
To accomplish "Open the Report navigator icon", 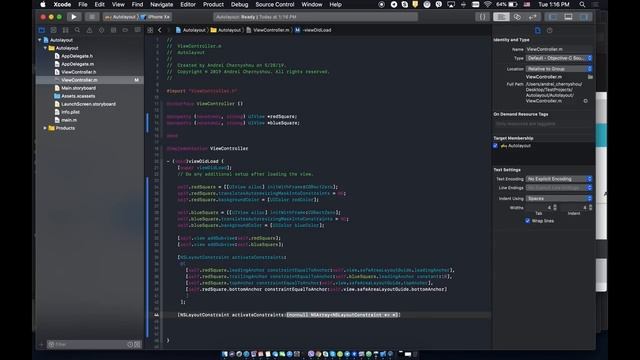I will click(x=137, y=30).
